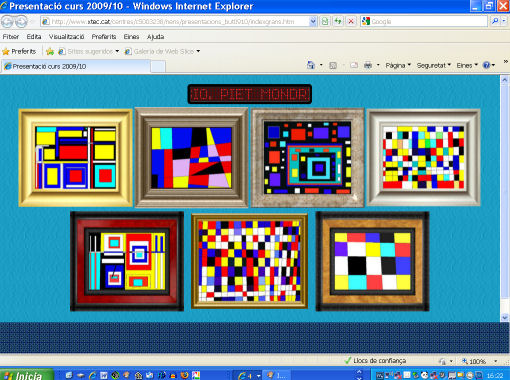The image size is (510, 380).
Task: Open the zoom level 100% dropdown
Action: 480,361
